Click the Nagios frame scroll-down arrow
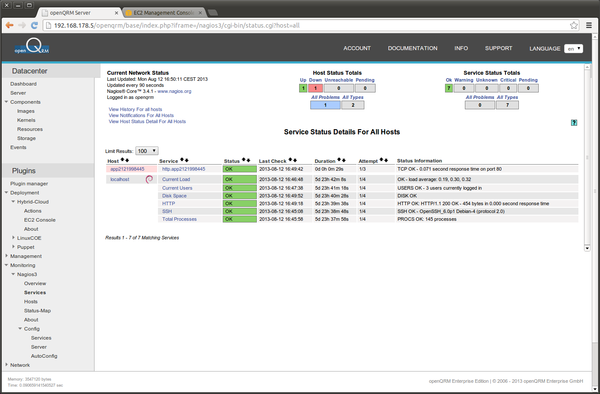The height and width of the screenshot is (394, 600). coord(587,248)
